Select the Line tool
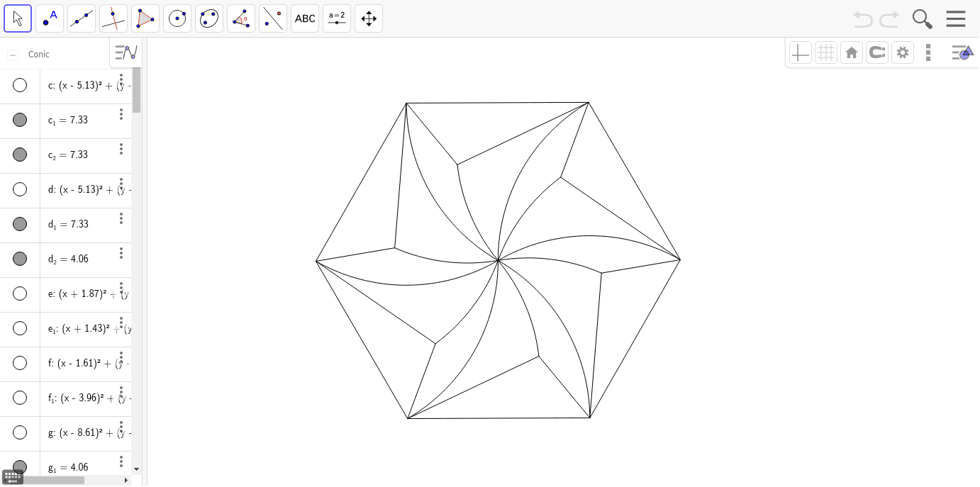Image resolution: width=980 pixels, height=487 pixels. [x=82, y=18]
